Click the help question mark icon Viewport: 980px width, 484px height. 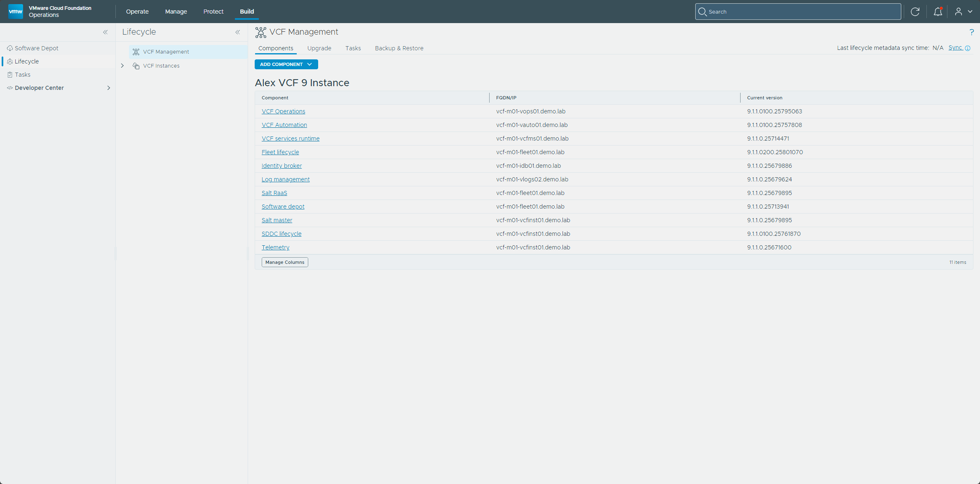click(x=972, y=32)
